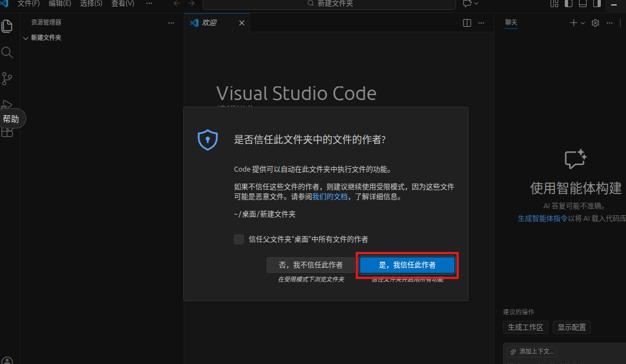Open the Explorer icon in activity bar
The image size is (626, 364).
[x=7, y=26]
